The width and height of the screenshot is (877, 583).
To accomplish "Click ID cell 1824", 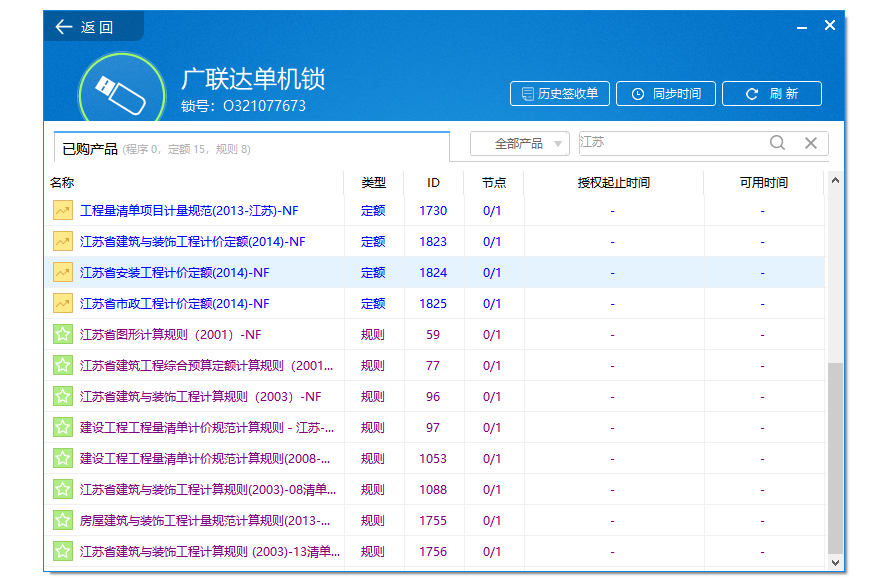I will (433, 272).
